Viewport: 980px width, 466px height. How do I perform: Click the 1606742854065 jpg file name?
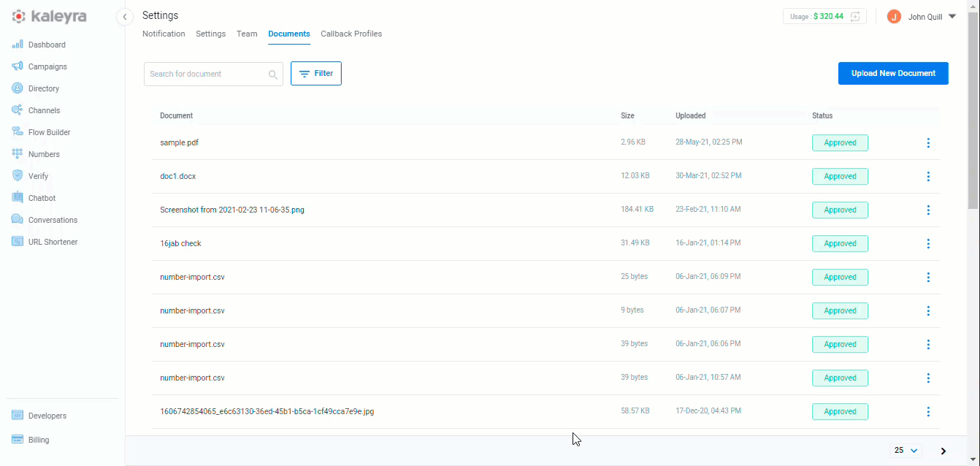[x=267, y=411]
